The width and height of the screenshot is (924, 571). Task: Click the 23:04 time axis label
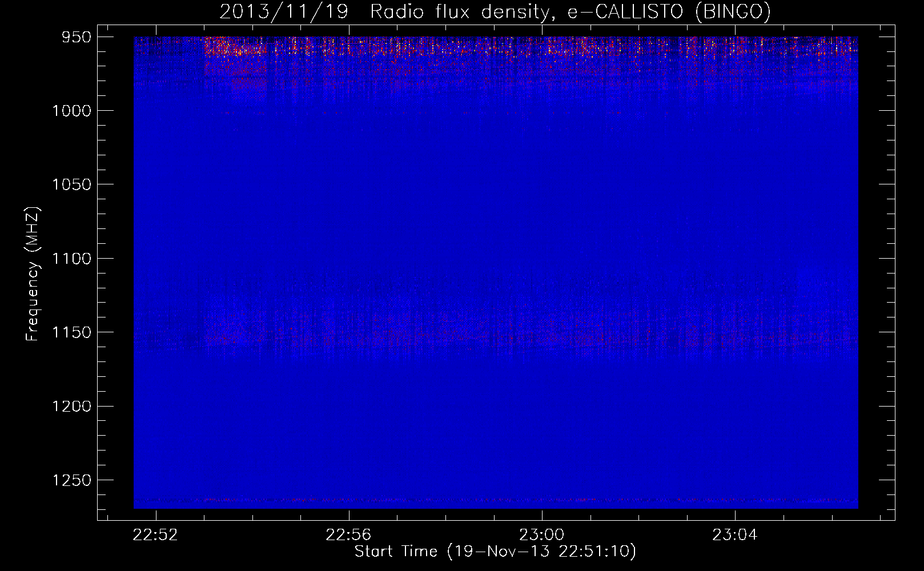[735, 535]
